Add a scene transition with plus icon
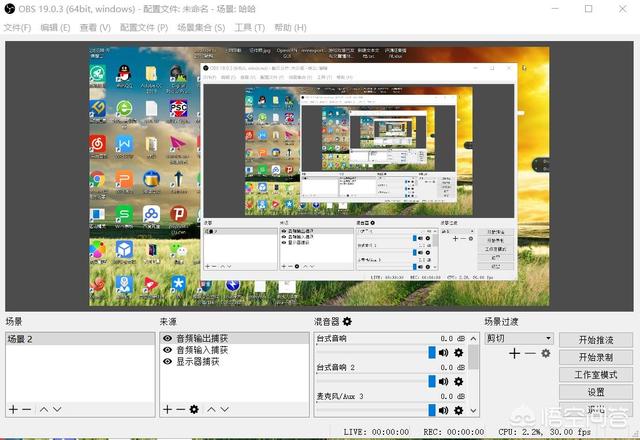The image size is (640, 440). (x=514, y=353)
